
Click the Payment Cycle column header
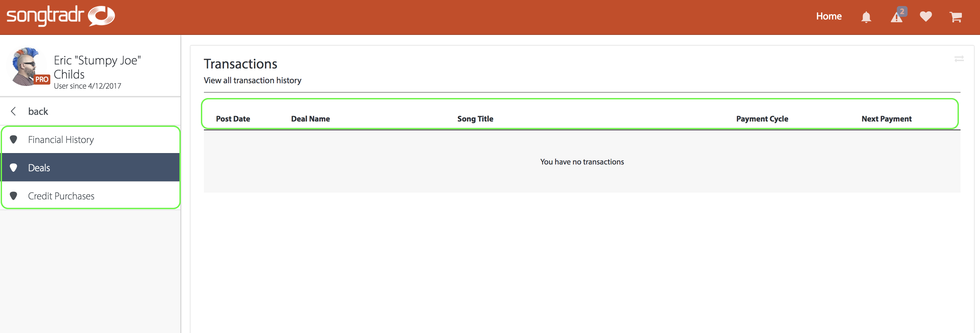tap(762, 119)
